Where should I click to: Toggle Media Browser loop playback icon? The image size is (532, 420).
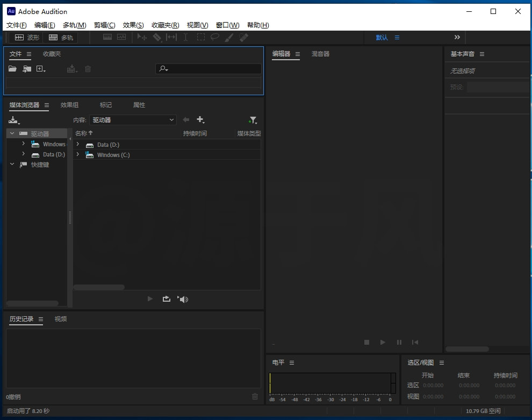click(x=166, y=299)
